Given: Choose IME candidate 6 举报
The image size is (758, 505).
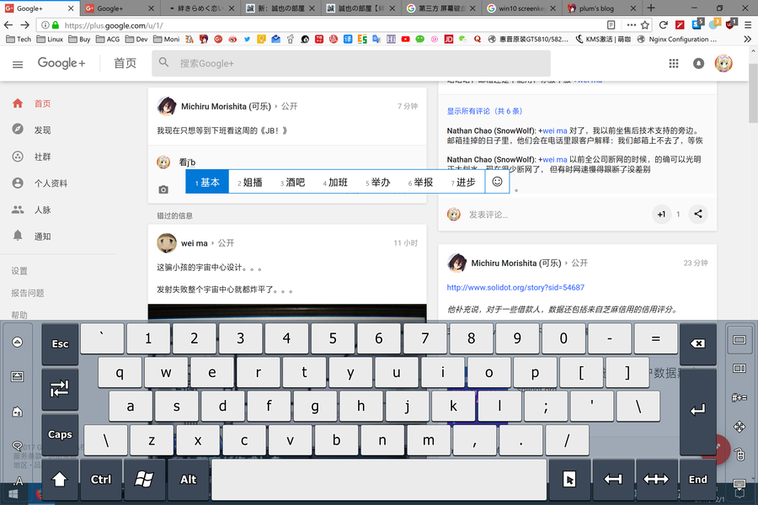Looking at the screenshot, I should pos(420,182).
